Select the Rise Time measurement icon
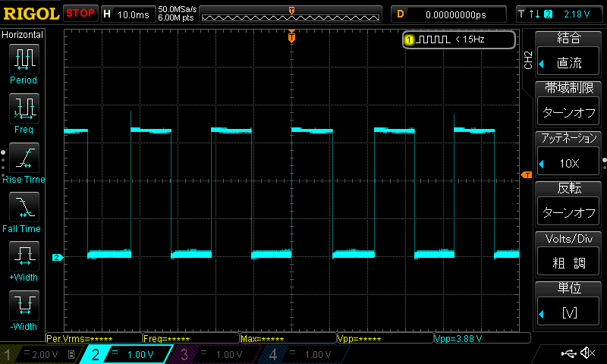Viewport: 607px width, 364px height. pyautogui.click(x=24, y=158)
